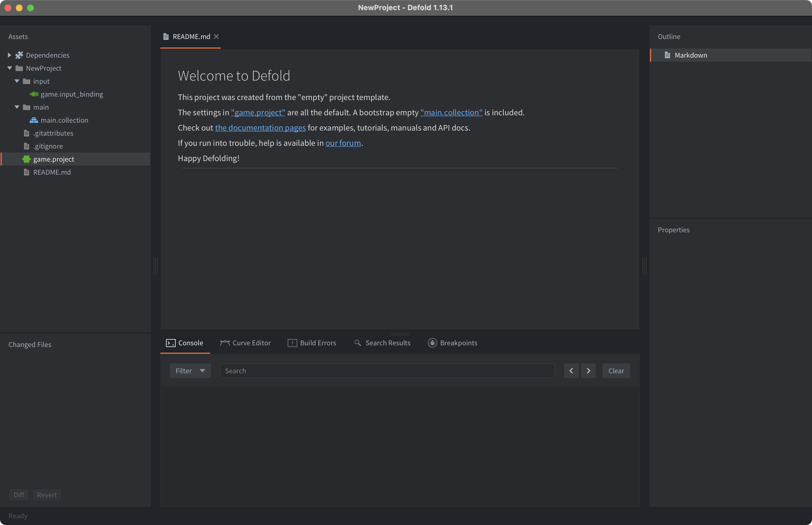Click the Markdown document icon in Outline
The width and height of the screenshot is (812, 525).
[667, 55]
